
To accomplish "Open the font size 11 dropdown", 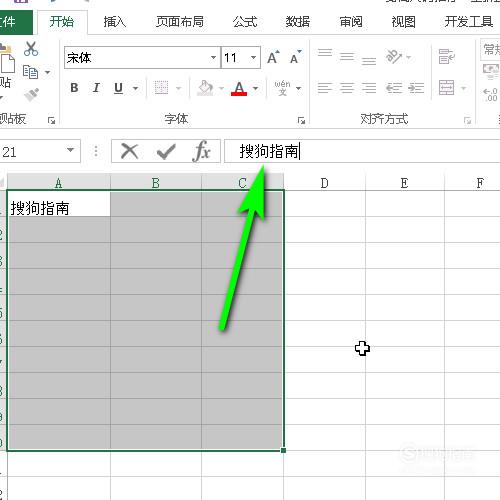I will pos(253,58).
